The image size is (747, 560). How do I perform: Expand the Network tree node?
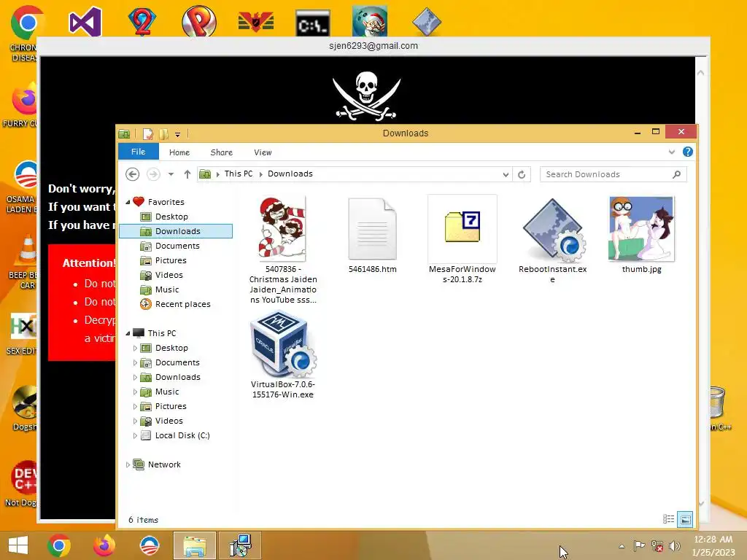click(128, 464)
